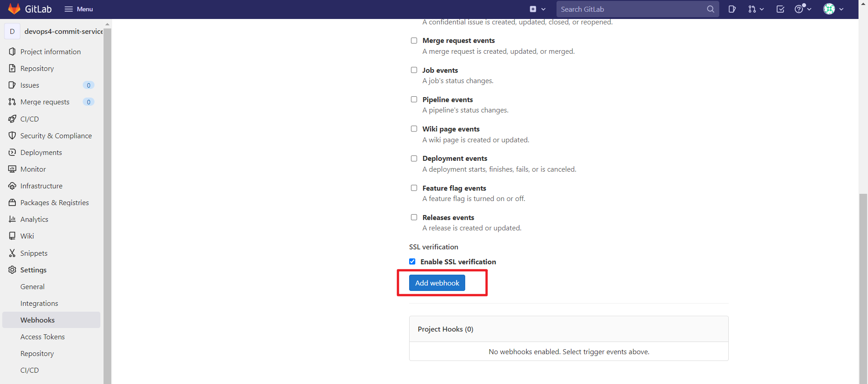Click the Pipeline events label
This screenshot has width=868, height=384.
click(x=448, y=99)
